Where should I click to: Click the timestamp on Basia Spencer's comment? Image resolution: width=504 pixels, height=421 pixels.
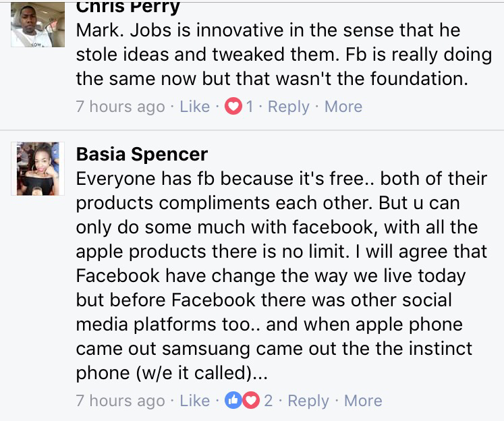pos(120,400)
